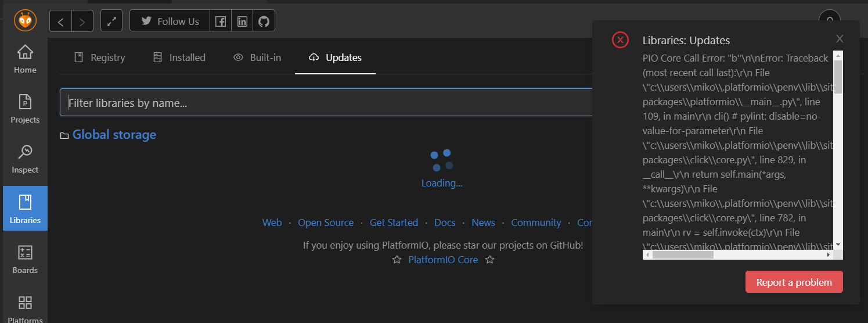Viewport: 868px width, 323px height.
Task: Open Boards in the sidebar
Action: point(25,259)
